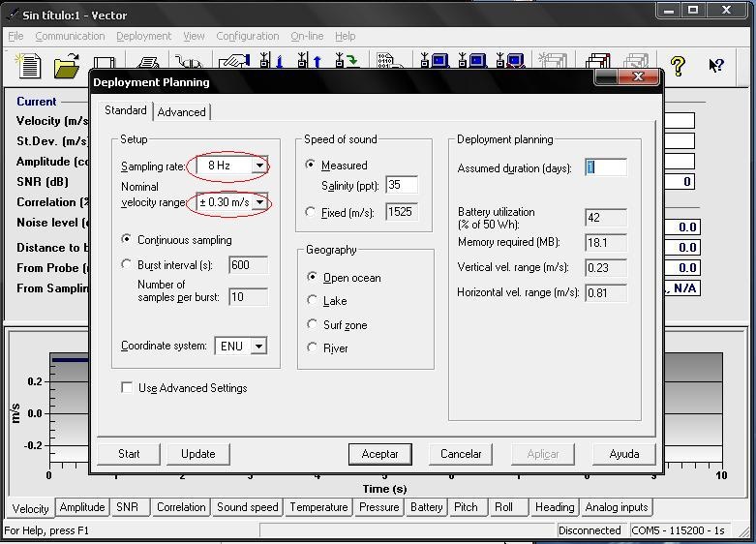756x544 pixels.
Task: Select the Burst interval radio button
Action: [x=126, y=264]
